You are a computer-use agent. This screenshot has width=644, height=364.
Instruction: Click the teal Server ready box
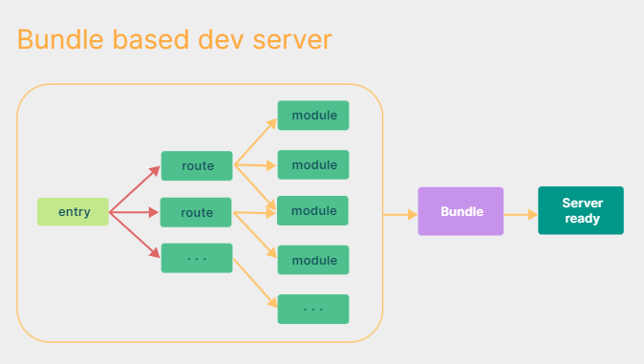point(581,210)
